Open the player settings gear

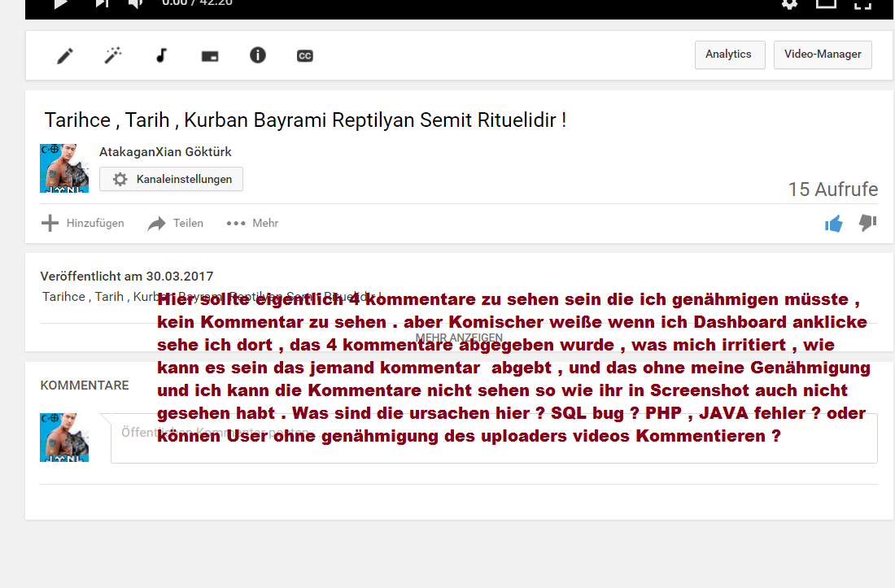coord(789,4)
